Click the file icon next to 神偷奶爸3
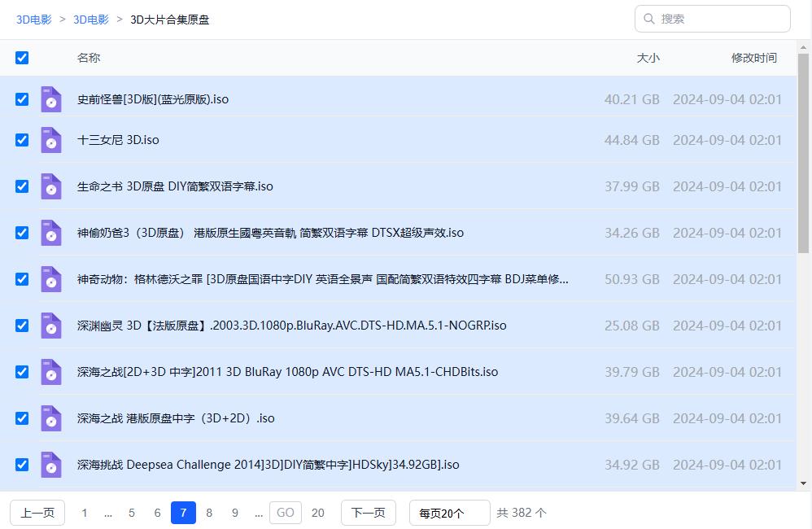The width and height of the screenshot is (812, 529). coord(51,233)
